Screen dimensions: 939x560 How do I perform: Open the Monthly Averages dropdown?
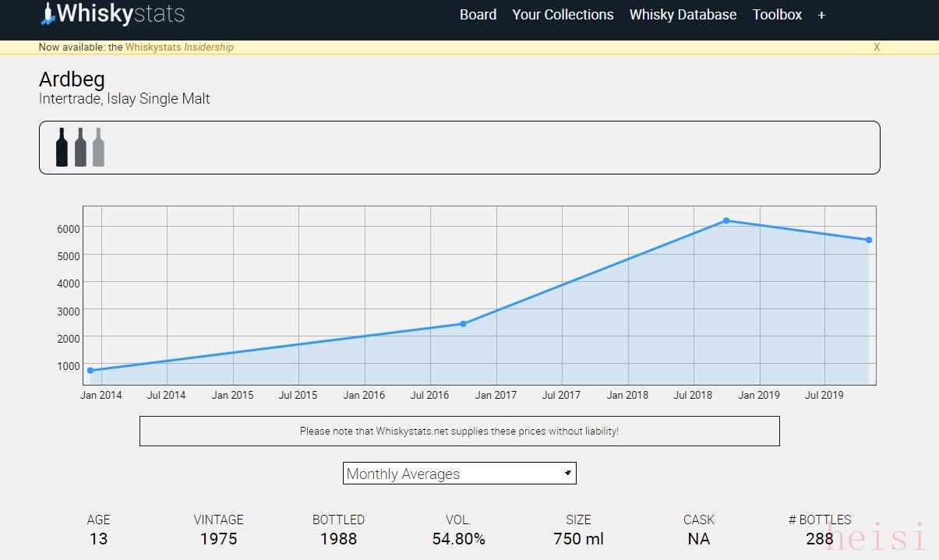(x=459, y=474)
